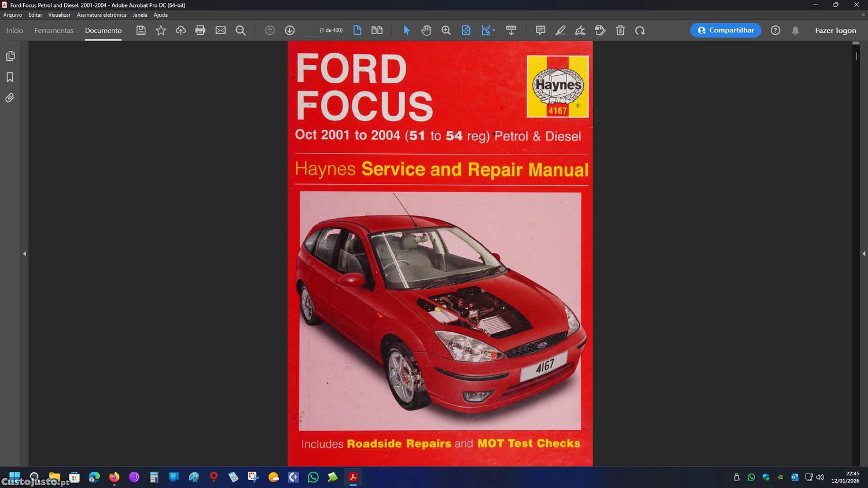Screen dimensions: 868x488
Task: Click the Compartilhar button
Action: (x=725, y=31)
